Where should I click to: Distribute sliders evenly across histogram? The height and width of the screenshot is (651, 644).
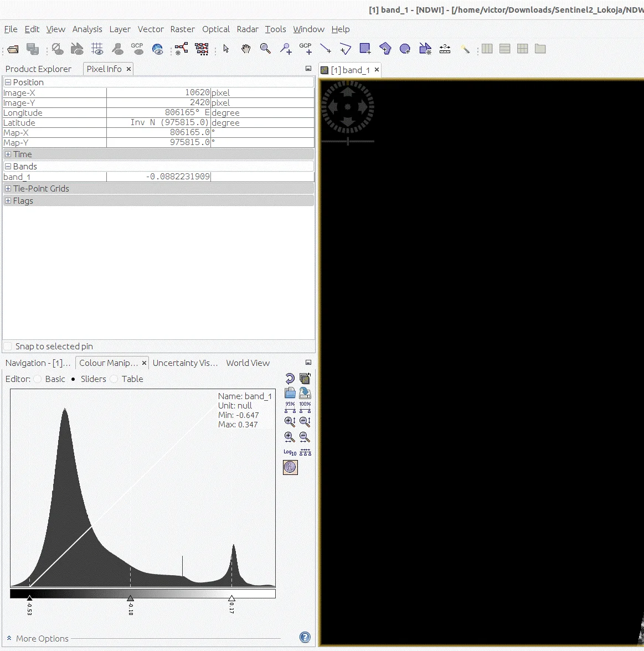[305, 452]
